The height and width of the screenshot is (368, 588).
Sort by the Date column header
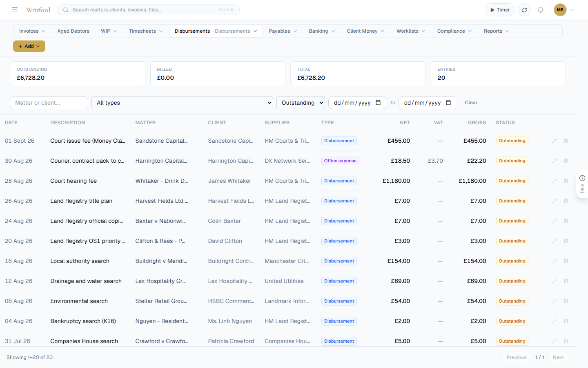pos(11,123)
